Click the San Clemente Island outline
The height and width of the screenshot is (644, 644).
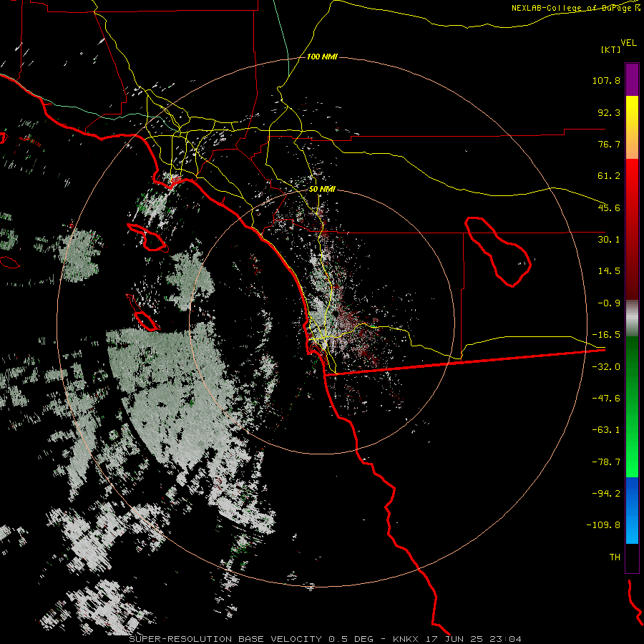click(142, 313)
